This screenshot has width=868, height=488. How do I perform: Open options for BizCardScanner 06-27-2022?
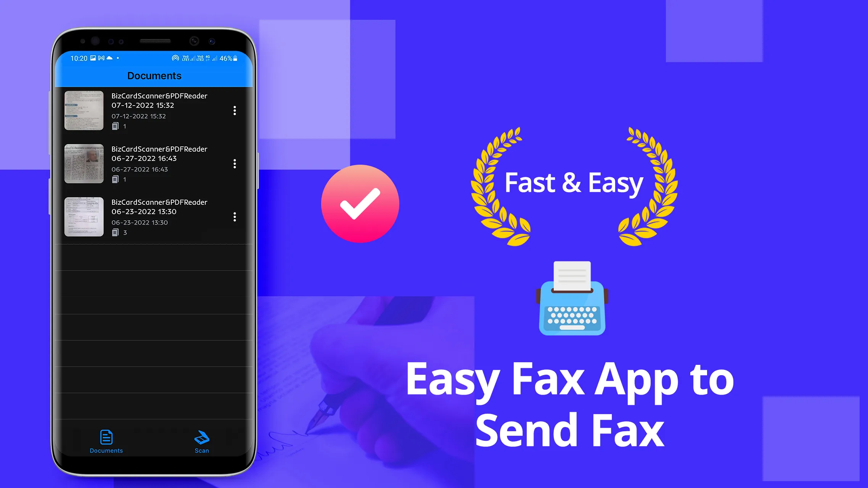(235, 164)
